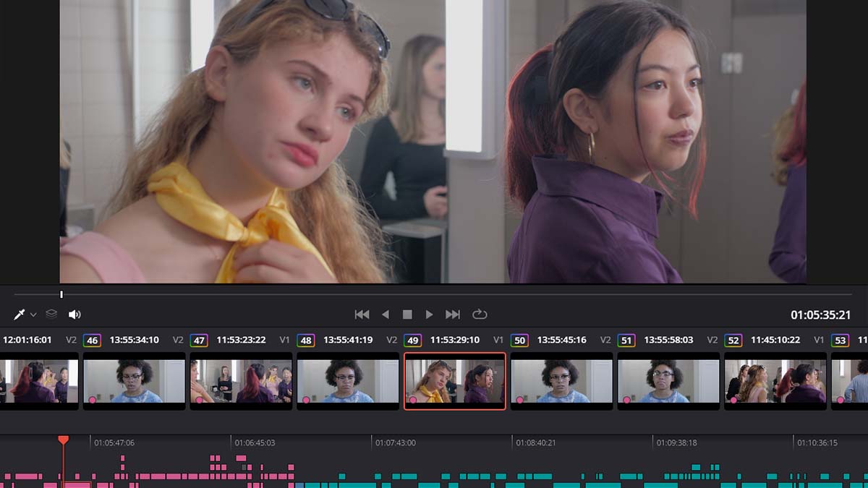Toggle the layers overlay icon
Image resolution: width=868 pixels, height=488 pixels.
[x=51, y=314]
